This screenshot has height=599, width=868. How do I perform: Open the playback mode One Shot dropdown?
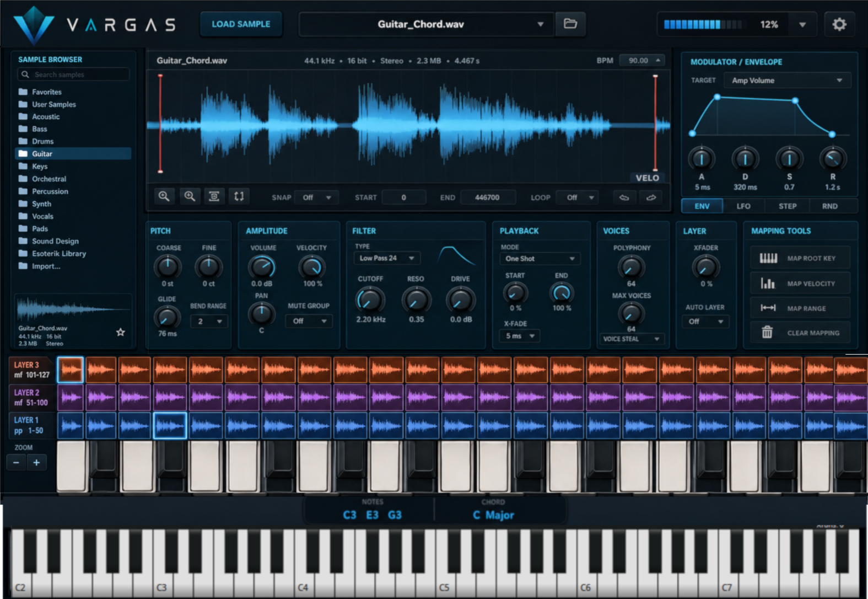[x=540, y=258]
